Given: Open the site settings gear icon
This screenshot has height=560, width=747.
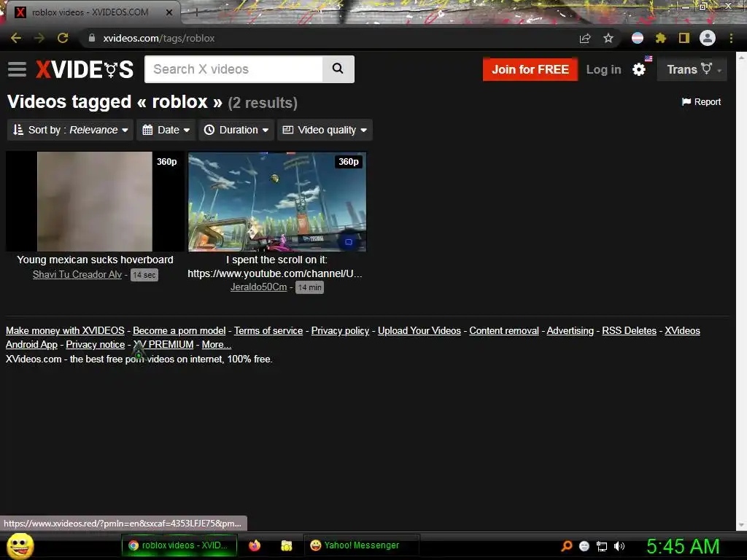Looking at the screenshot, I should click(639, 69).
